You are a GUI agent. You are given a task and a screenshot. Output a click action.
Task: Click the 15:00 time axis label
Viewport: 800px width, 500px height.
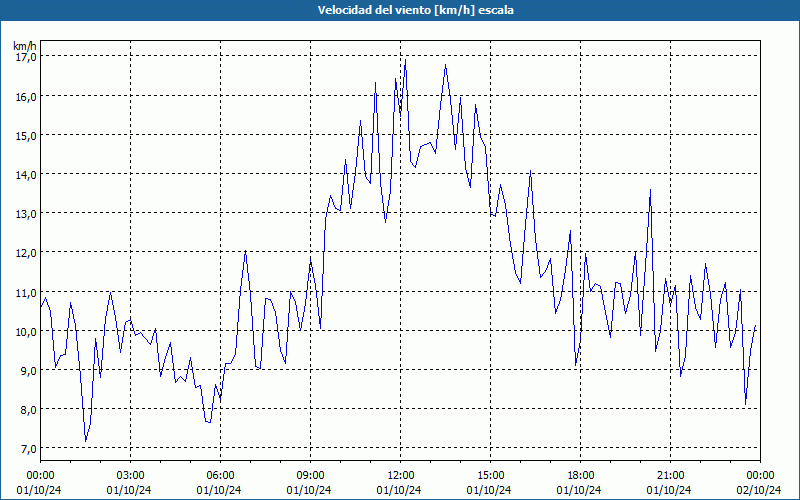click(x=490, y=476)
